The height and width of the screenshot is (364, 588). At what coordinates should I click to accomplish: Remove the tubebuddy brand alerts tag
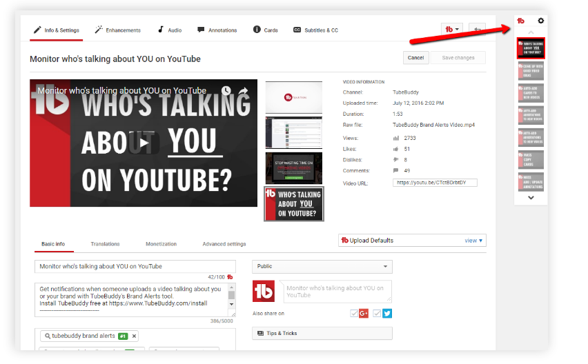point(135,336)
